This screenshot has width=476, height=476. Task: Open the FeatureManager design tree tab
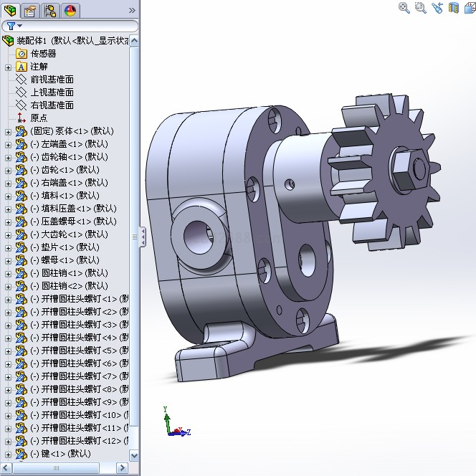[x=10, y=10]
